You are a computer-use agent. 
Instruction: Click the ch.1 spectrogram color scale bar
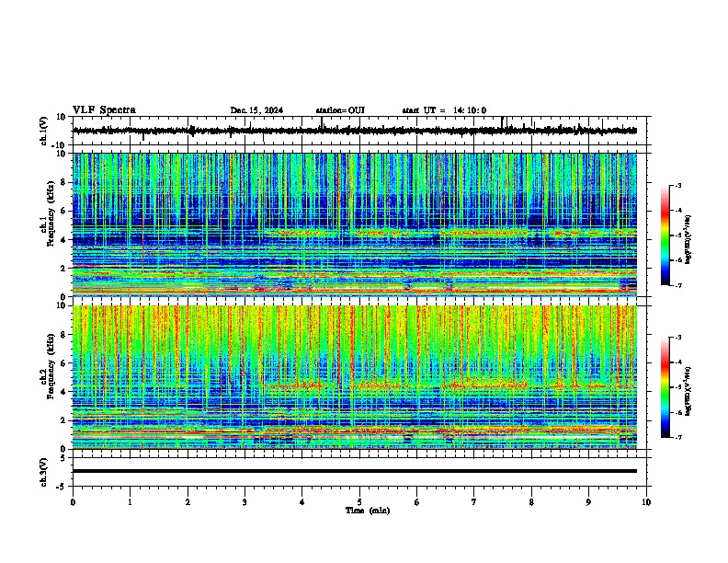click(x=665, y=236)
